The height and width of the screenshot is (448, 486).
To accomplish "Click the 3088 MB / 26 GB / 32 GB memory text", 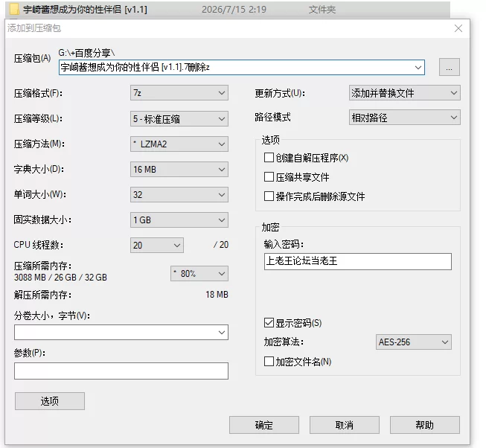I will tap(60, 278).
